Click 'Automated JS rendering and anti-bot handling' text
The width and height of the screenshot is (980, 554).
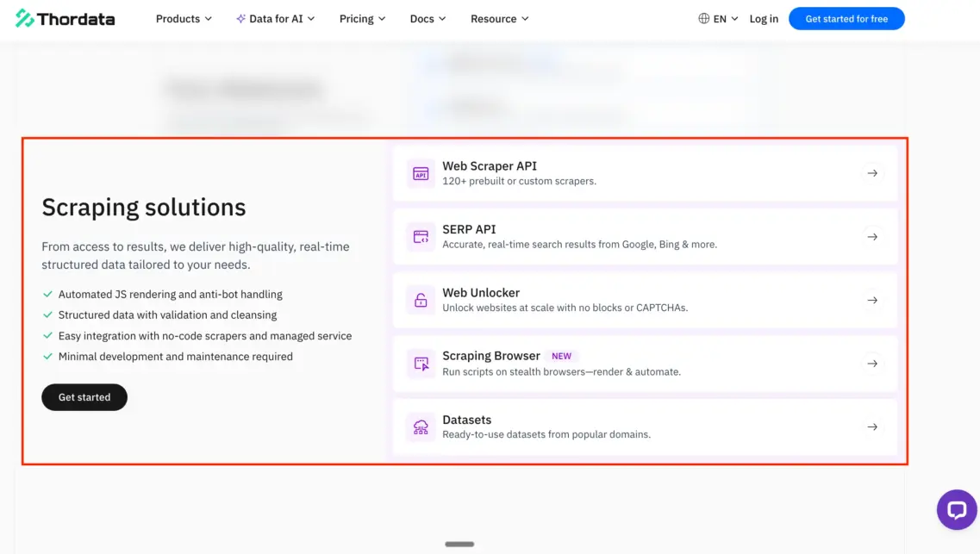pyautogui.click(x=170, y=294)
